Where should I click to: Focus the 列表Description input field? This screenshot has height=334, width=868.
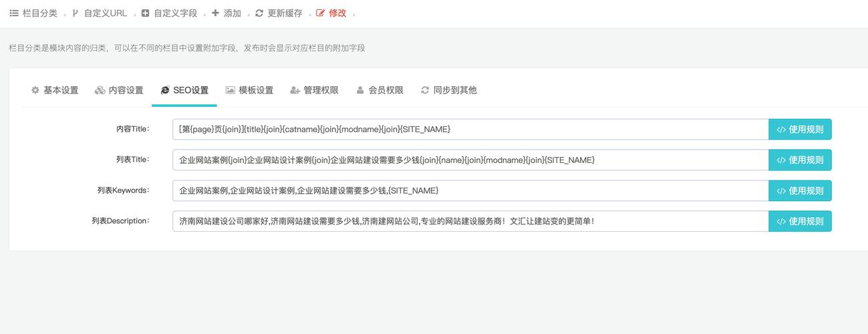(471, 222)
